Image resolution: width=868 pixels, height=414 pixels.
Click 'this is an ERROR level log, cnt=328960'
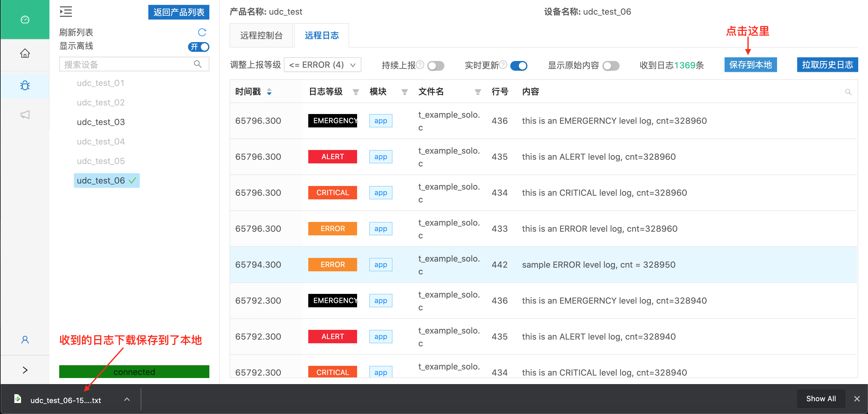599,229
